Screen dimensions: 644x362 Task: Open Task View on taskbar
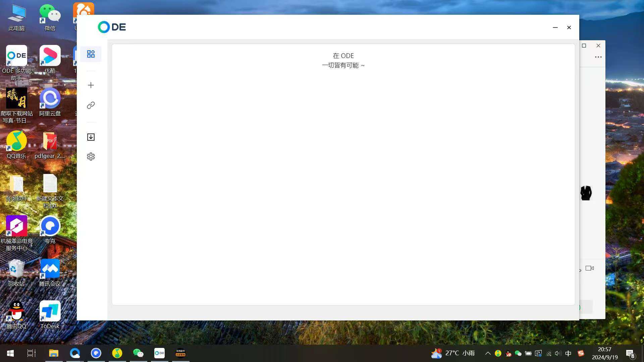pos(32,353)
